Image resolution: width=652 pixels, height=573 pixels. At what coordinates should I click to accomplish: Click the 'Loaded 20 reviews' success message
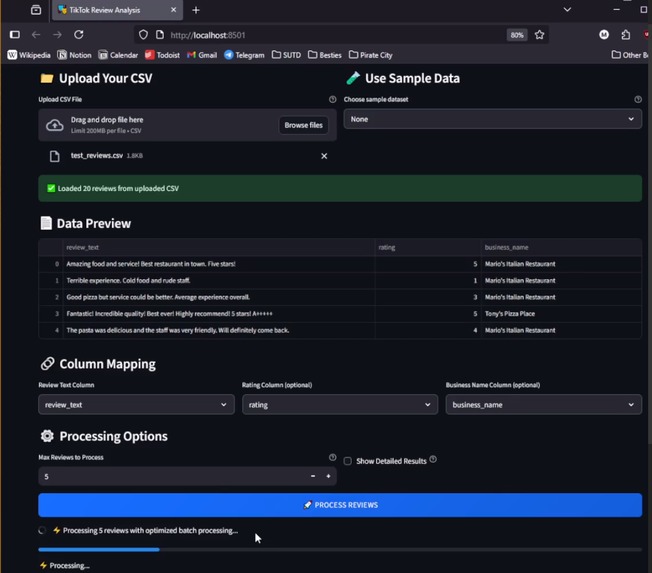pyautogui.click(x=340, y=188)
